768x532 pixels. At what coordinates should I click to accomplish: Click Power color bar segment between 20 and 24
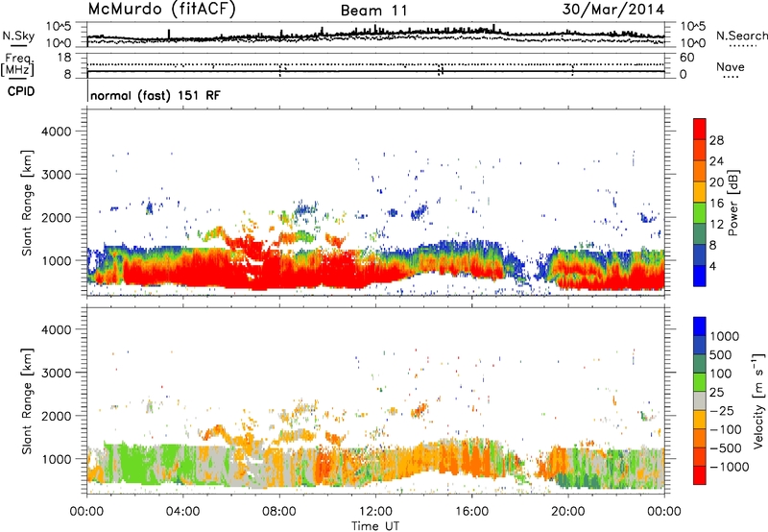click(x=700, y=171)
